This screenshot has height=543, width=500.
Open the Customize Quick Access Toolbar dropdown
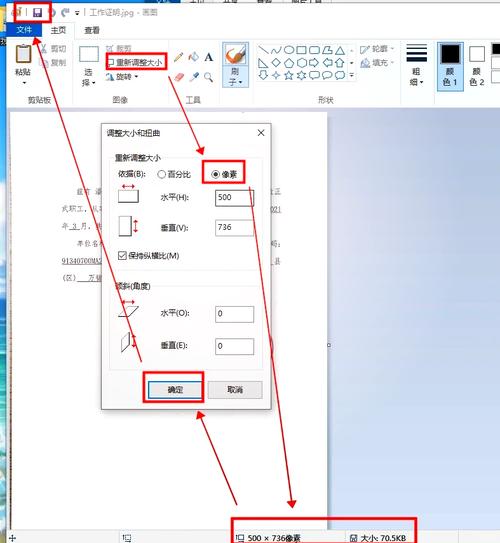tap(77, 13)
